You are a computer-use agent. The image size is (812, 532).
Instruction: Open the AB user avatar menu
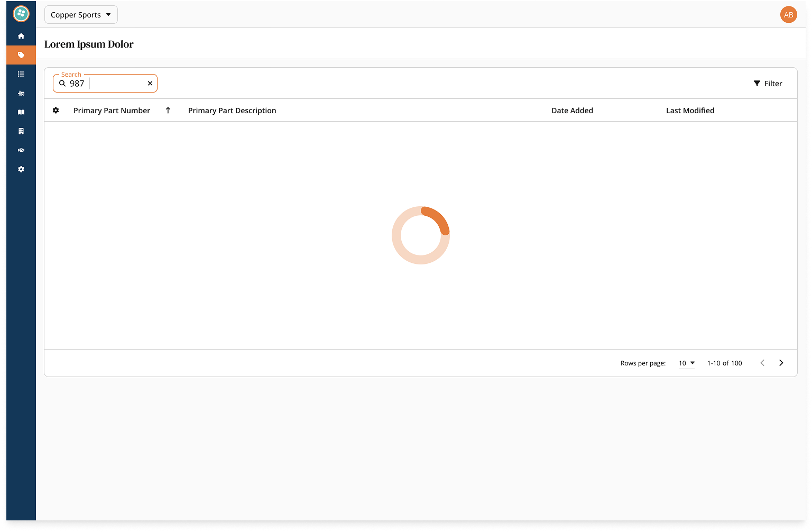[788, 15]
